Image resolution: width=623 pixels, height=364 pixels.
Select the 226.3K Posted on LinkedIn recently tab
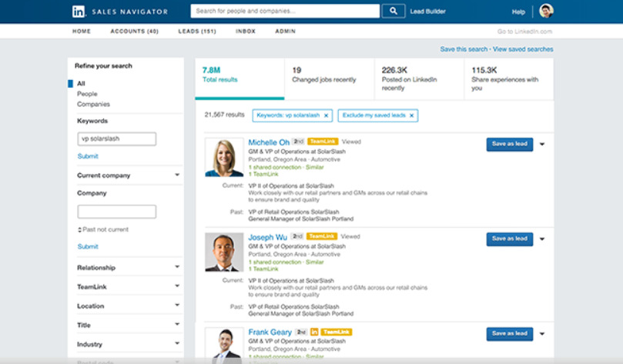tap(419, 78)
